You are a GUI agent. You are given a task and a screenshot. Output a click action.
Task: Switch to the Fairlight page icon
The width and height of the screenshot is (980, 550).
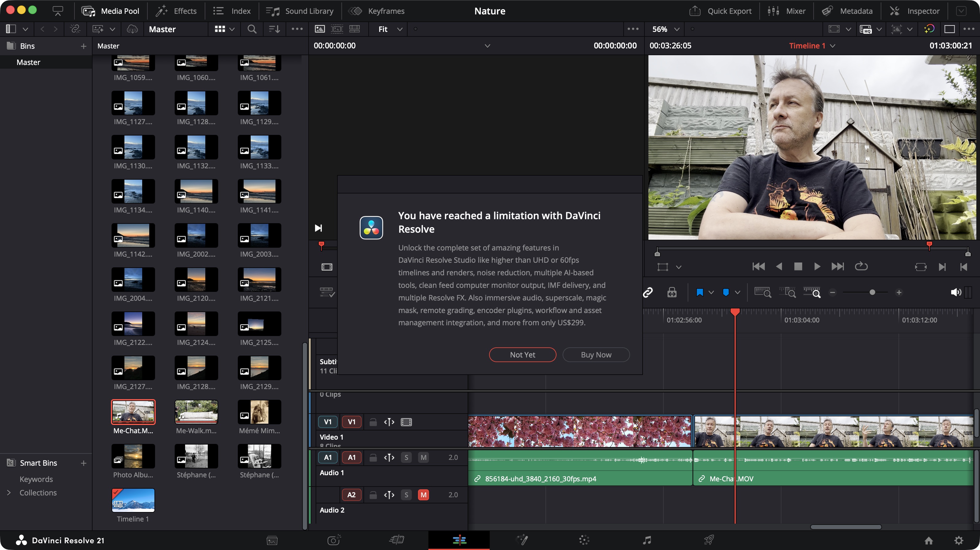pyautogui.click(x=647, y=540)
